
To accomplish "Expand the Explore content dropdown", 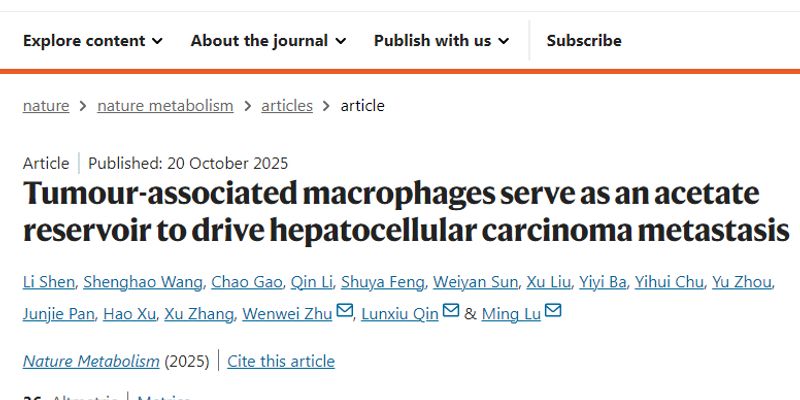I will coord(92,41).
